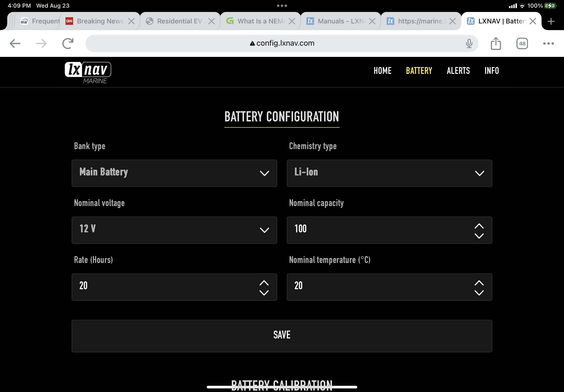This screenshot has width=564, height=392.
Task: Click the Nominal temperature input field
Action: tap(389, 287)
